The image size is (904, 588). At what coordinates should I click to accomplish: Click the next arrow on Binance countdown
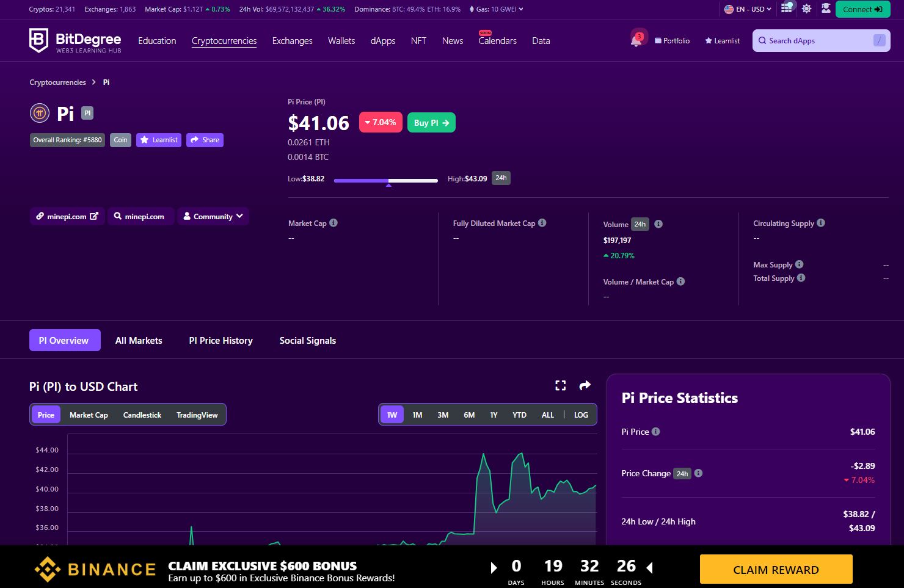click(x=494, y=568)
